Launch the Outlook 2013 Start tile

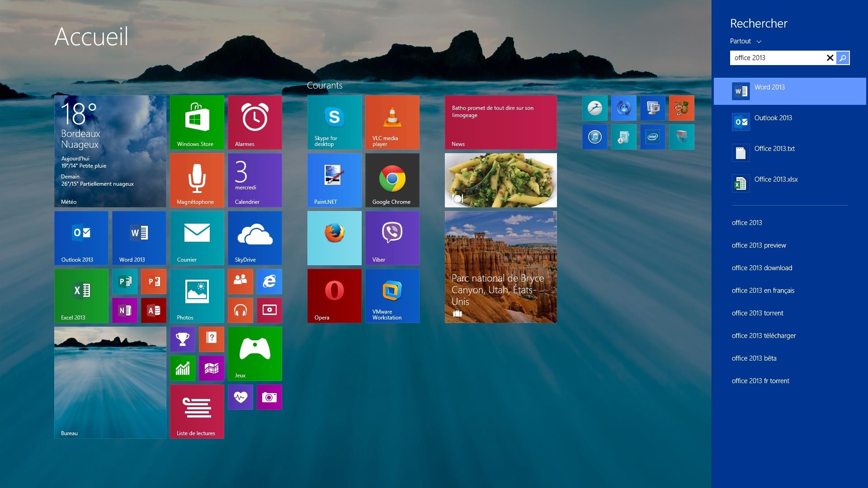point(81,238)
